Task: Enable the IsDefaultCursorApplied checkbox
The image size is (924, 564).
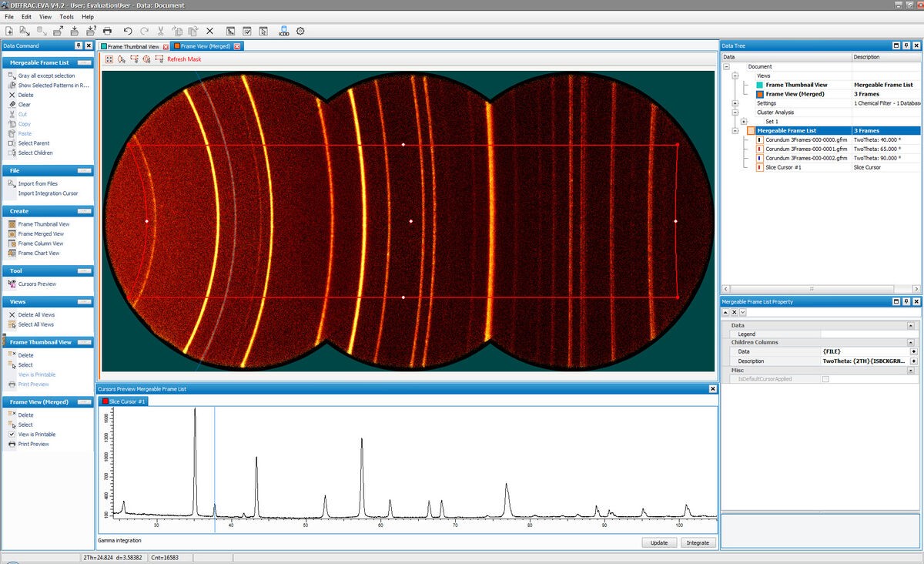Action: [825, 379]
